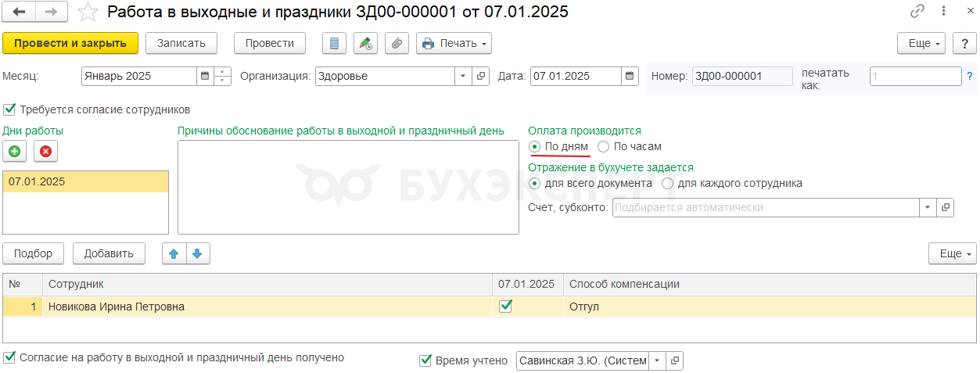This screenshot has width=980, height=373.
Task: Open attached files via paperclip icon
Action: [x=397, y=43]
